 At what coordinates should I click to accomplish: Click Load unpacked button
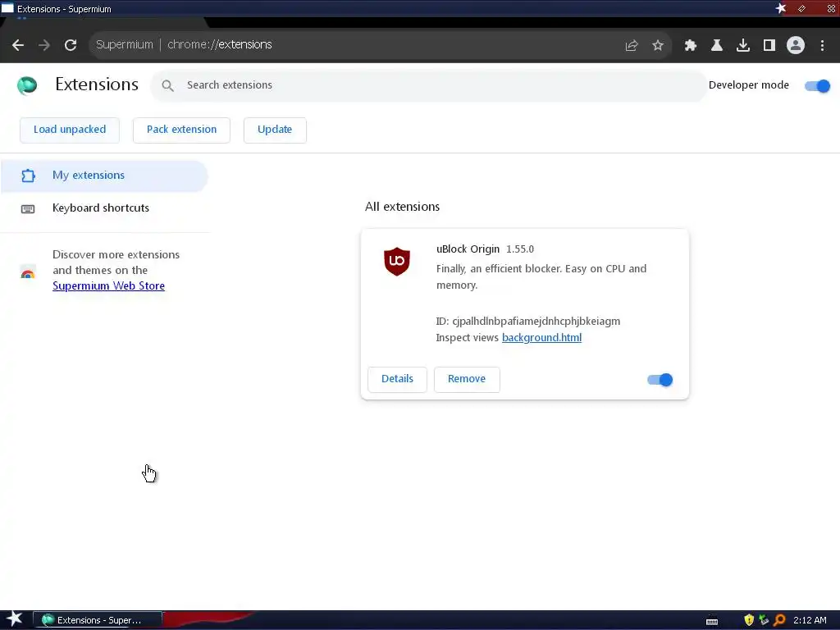(70, 130)
